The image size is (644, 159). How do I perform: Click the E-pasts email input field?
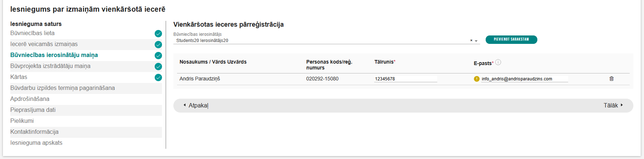pos(524,79)
